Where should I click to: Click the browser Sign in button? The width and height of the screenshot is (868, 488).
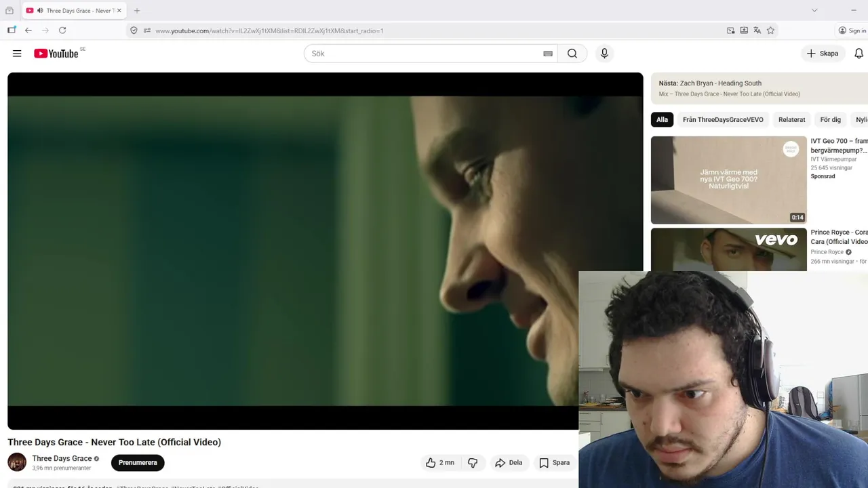tap(852, 30)
